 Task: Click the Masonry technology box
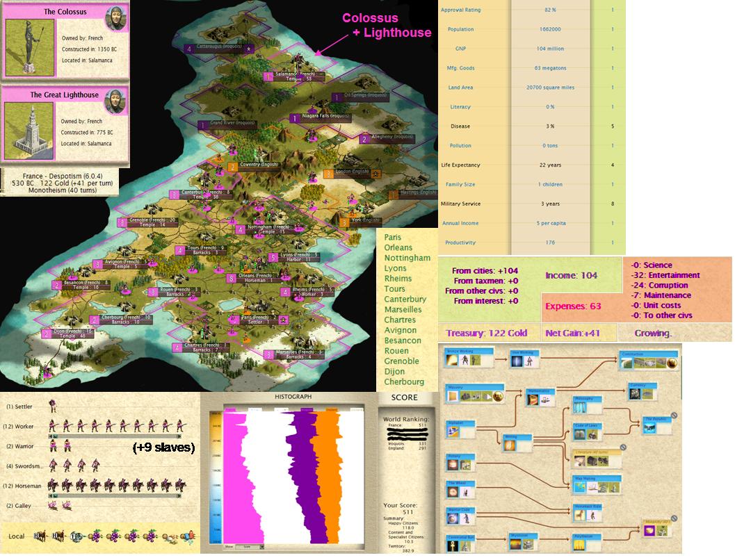(475, 393)
